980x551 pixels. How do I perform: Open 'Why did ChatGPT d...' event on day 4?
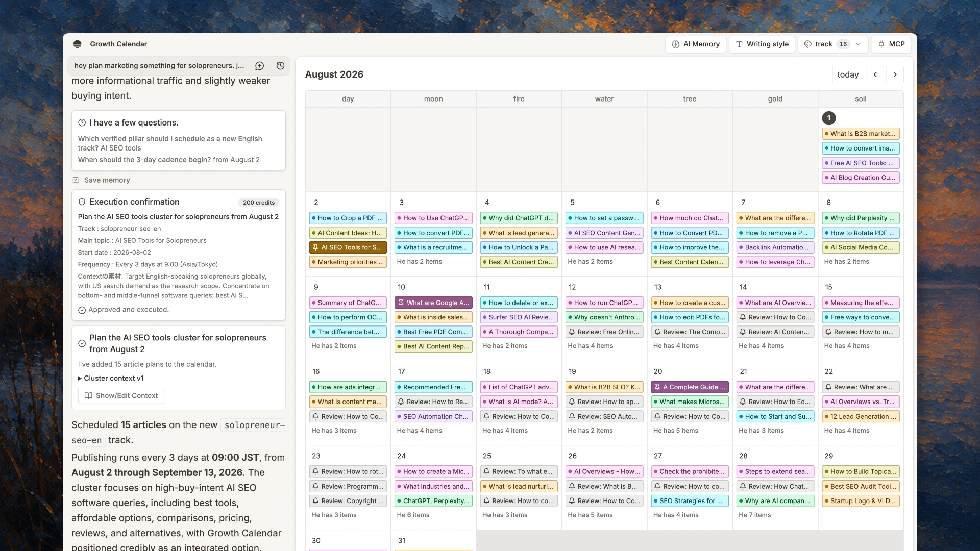pyautogui.click(x=519, y=218)
